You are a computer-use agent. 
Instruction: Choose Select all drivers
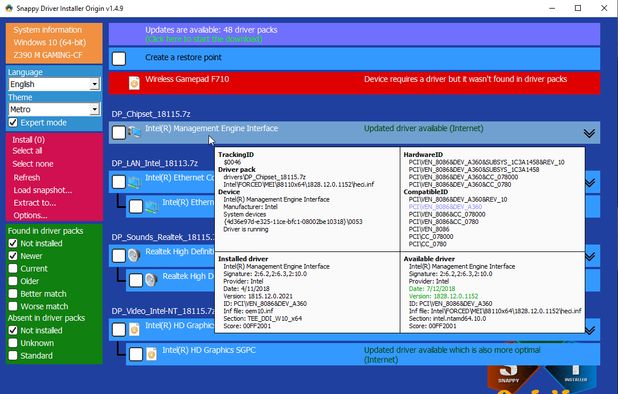point(27,151)
